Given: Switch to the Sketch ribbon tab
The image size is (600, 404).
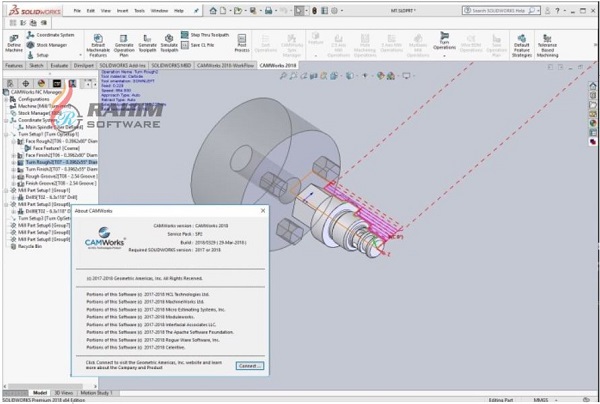Looking at the screenshot, I should (36, 65).
